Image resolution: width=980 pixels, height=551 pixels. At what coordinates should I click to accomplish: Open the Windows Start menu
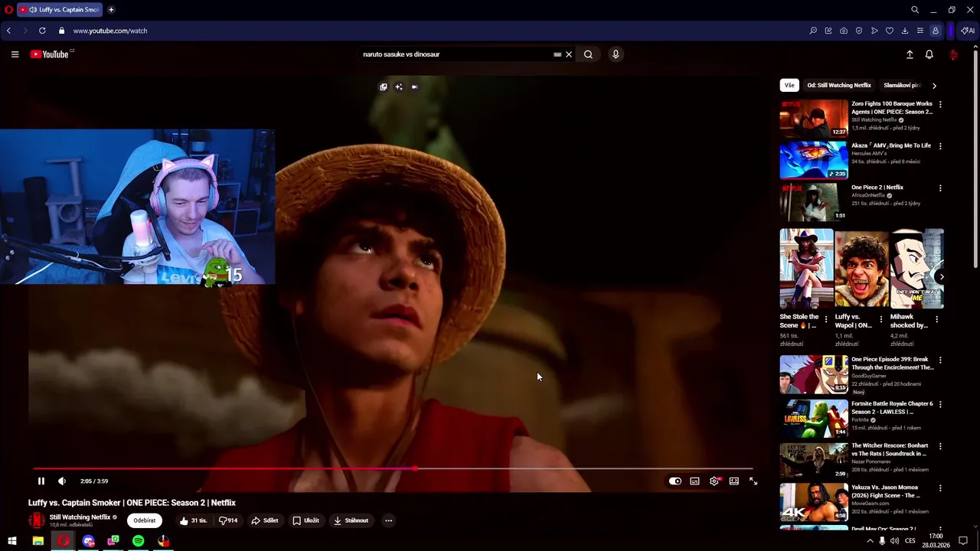click(12, 541)
